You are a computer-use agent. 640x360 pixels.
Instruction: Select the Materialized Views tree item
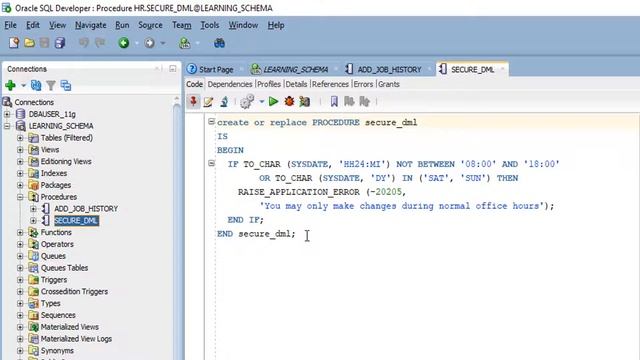pyautogui.click(x=69, y=327)
